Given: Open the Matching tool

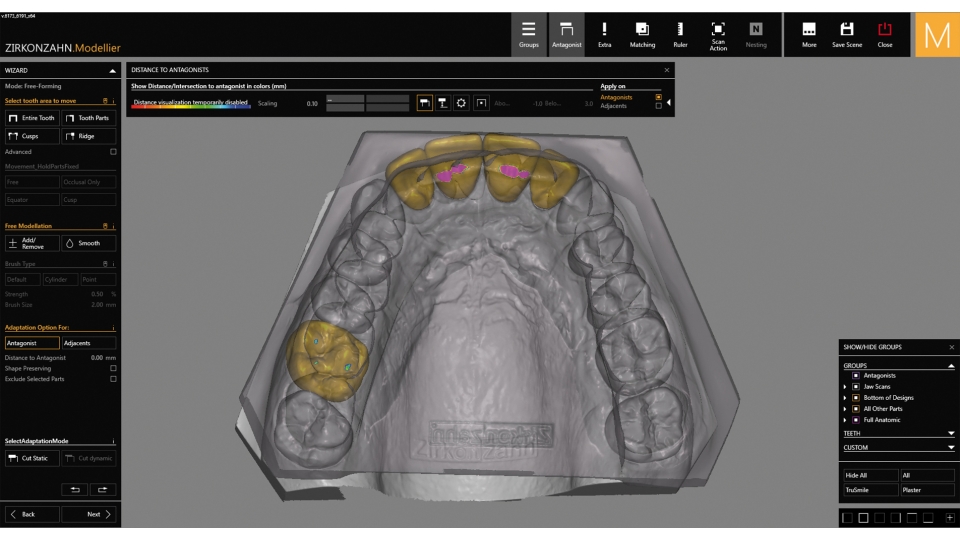Looking at the screenshot, I should (642, 35).
